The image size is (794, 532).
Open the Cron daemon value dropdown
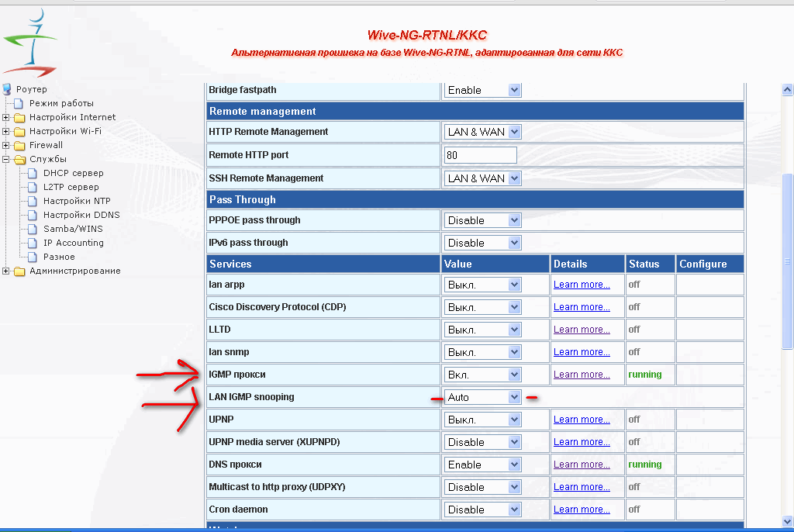(482, 510)
